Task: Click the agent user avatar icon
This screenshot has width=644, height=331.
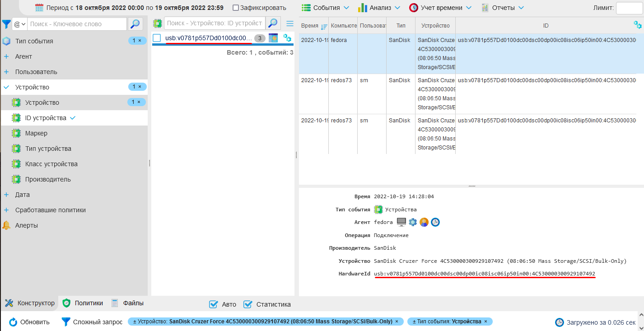Action: point(424,222)
